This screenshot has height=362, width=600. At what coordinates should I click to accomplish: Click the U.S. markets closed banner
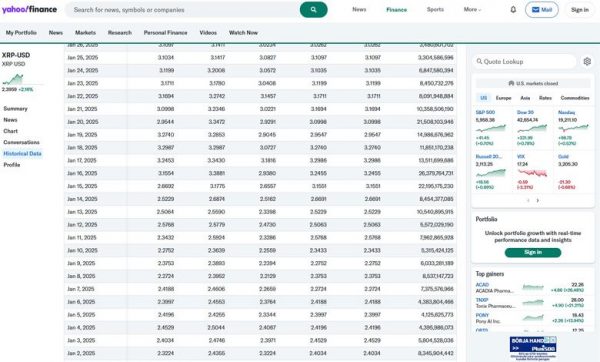(x=533, y=83)
